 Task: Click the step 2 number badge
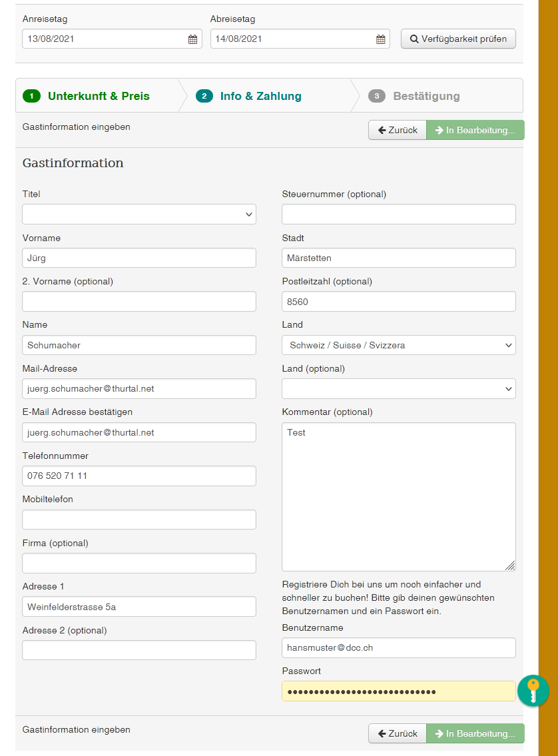click(204, 96)
